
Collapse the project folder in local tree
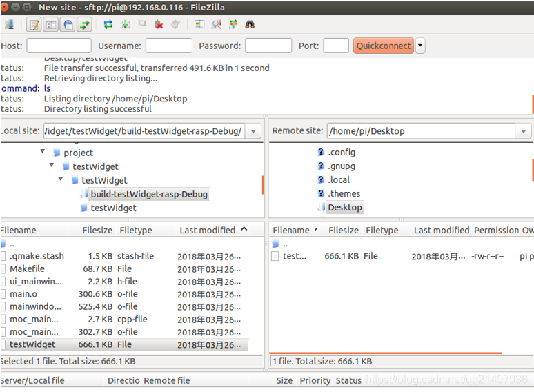pos(43,151)
